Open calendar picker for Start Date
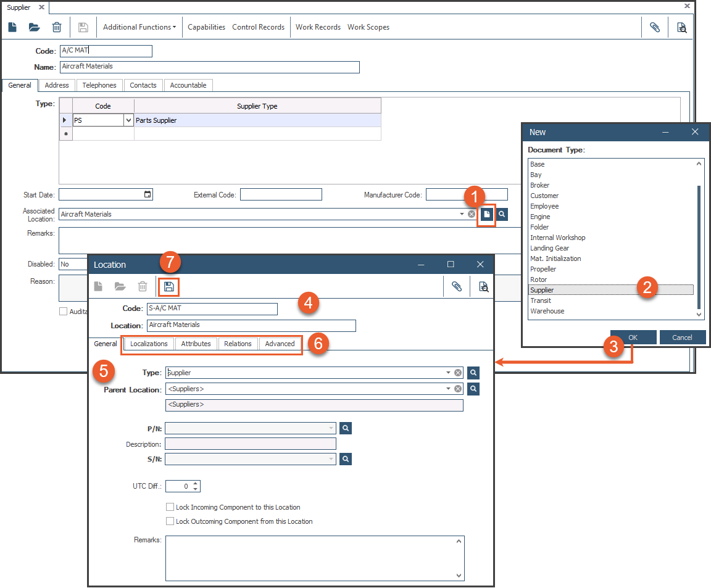The image size is (711, 588). click(148, 194)
